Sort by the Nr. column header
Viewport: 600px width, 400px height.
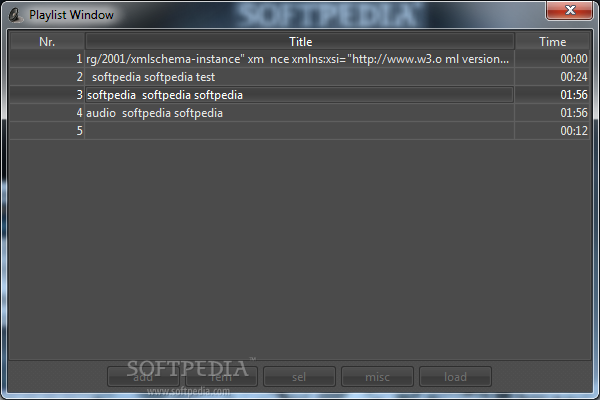(47, 41)
